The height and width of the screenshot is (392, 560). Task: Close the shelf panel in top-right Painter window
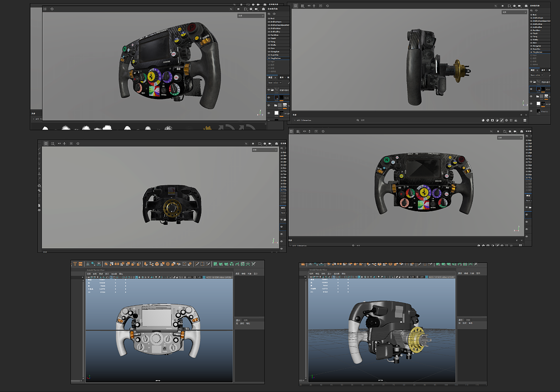click(526, 115)
